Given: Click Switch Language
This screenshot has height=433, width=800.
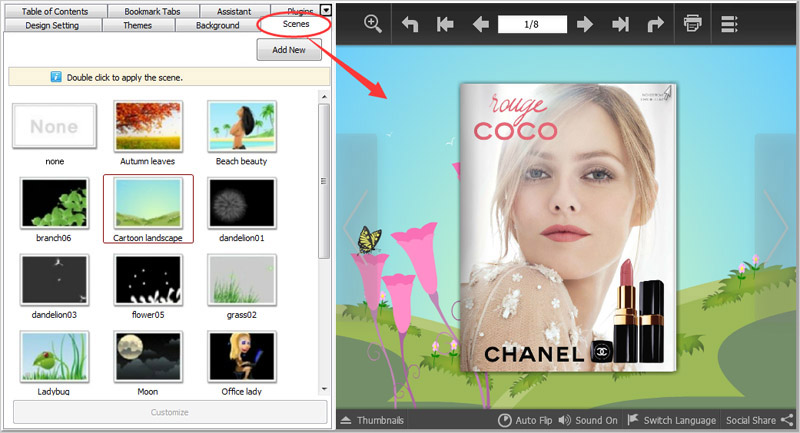Looking at the screenshot, I should tap(671, 420).
